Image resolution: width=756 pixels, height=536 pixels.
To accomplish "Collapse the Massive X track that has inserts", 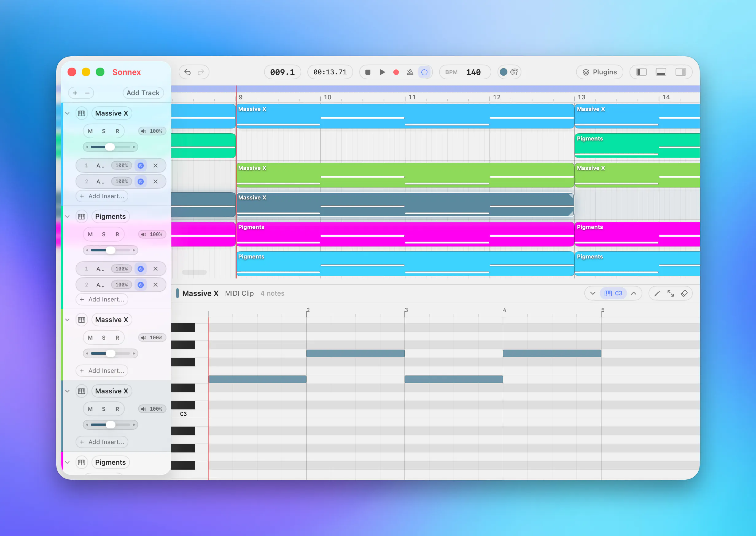I will click(68, 113).
